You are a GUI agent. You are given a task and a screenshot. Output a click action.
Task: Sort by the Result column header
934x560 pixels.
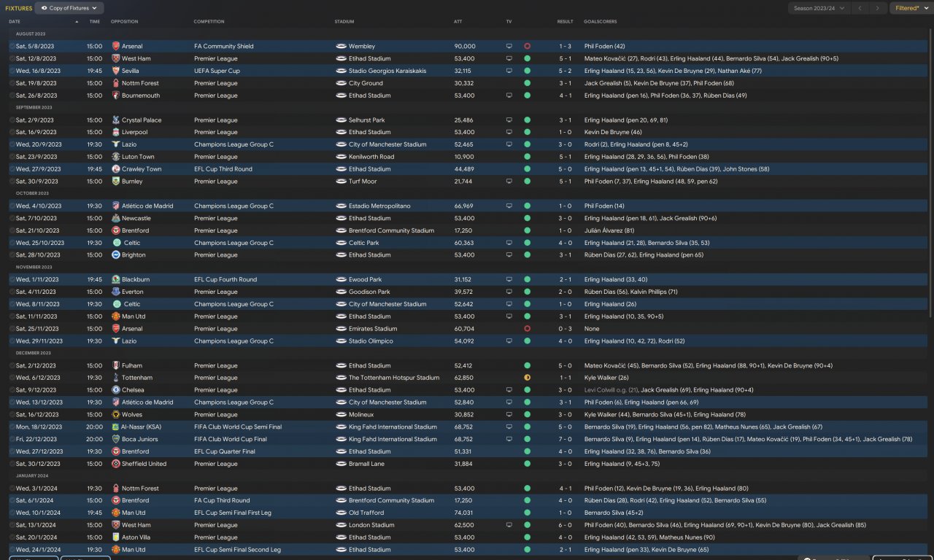(x=565, y=22)
